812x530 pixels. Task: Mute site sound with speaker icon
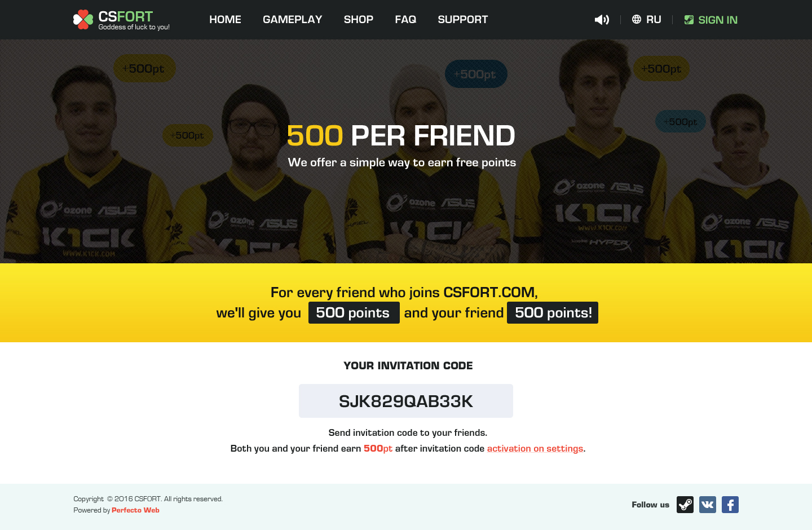pos(602,20)
